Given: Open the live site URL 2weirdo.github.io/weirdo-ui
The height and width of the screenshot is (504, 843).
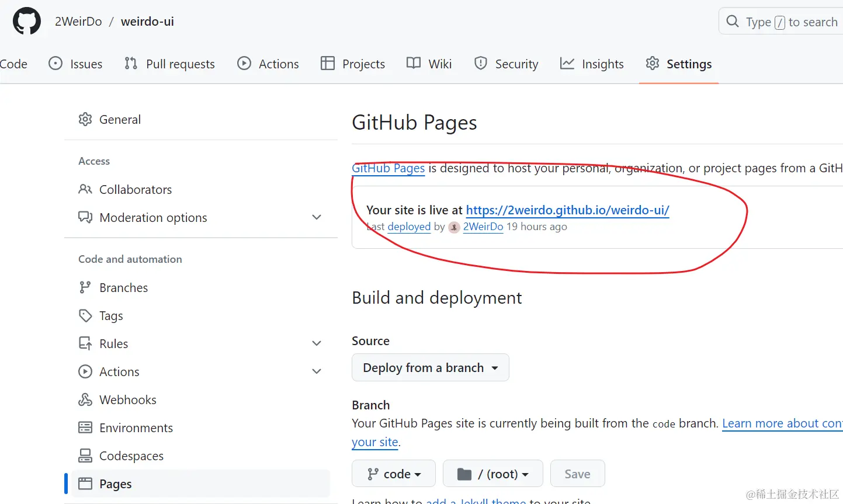Looking at the screenshot, I should tap(567, 210).
